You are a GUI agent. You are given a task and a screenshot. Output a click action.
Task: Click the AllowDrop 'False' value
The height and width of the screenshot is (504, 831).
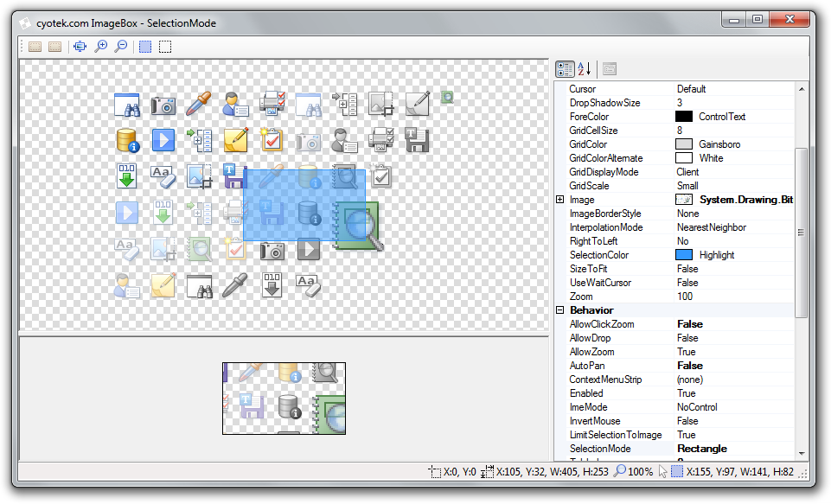click(687, 338)
